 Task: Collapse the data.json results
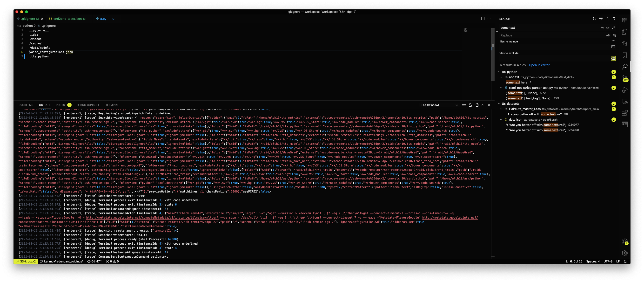tap(501, 120)
